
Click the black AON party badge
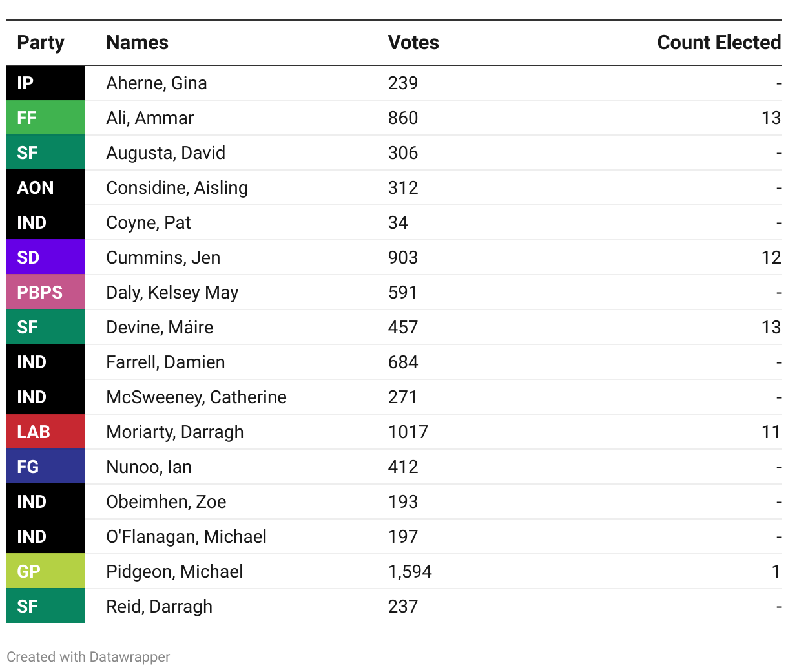(x=45, y=187)
